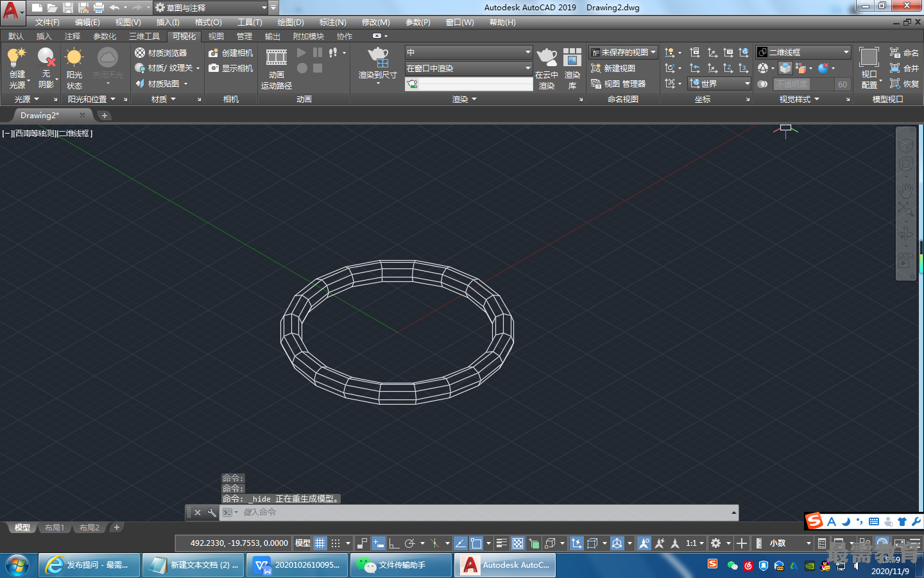The height and width of the screenshot is (578, 924).
Task: Click the Undo arrow in quick access toolbar
Action: click(114, 8)
